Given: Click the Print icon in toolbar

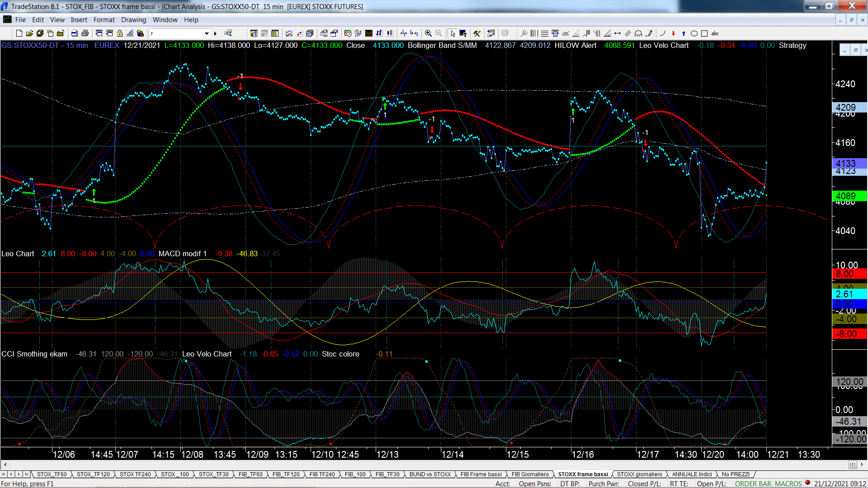Looking at the screenshot, I should pyautogui.click(x=85, y=33).
